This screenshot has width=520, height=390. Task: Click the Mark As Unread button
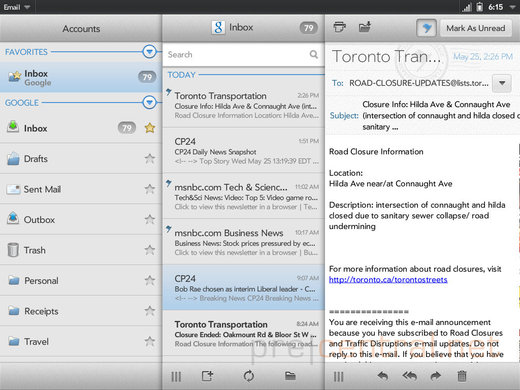click(476, 28)
